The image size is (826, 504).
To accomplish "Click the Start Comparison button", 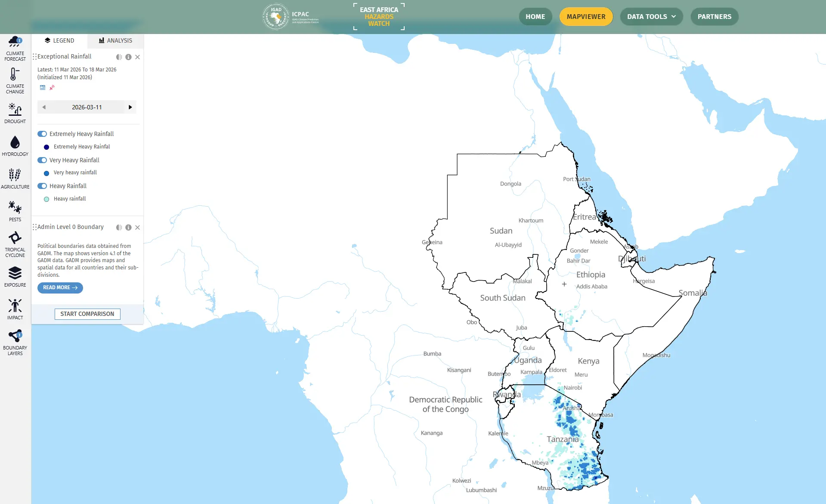I will tap(87, 314).
